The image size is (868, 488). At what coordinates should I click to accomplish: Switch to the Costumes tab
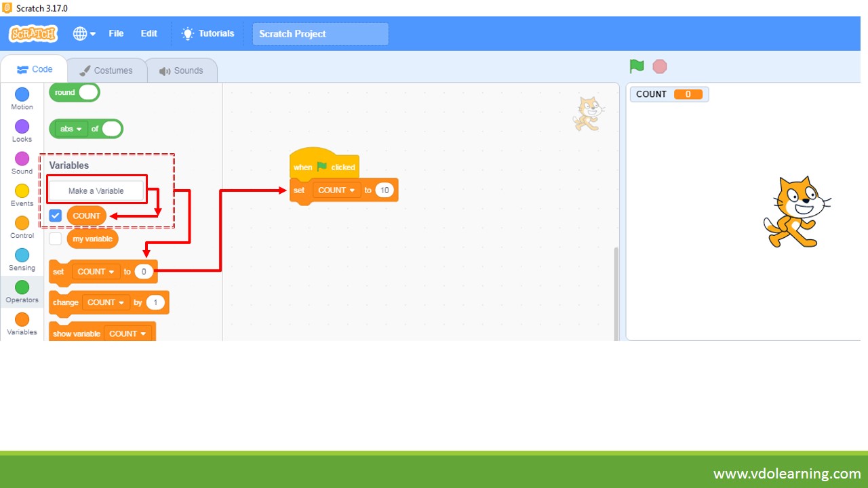106,70
